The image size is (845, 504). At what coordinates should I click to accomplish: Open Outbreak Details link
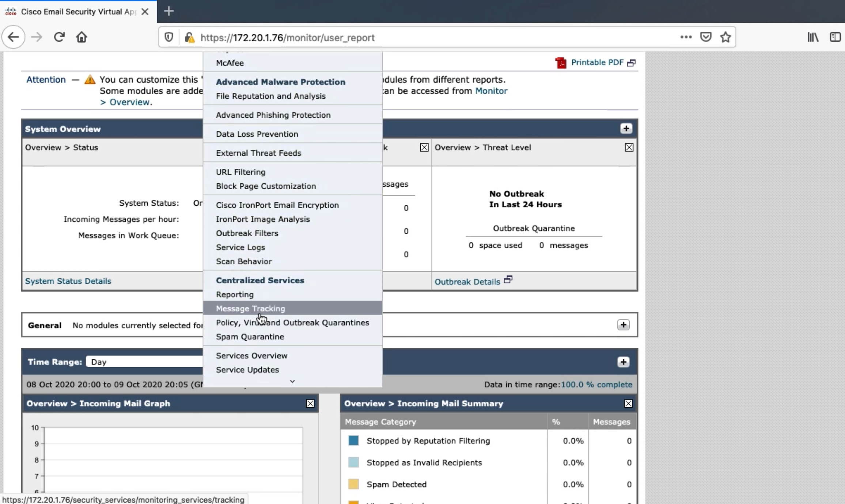coord(467,282)
